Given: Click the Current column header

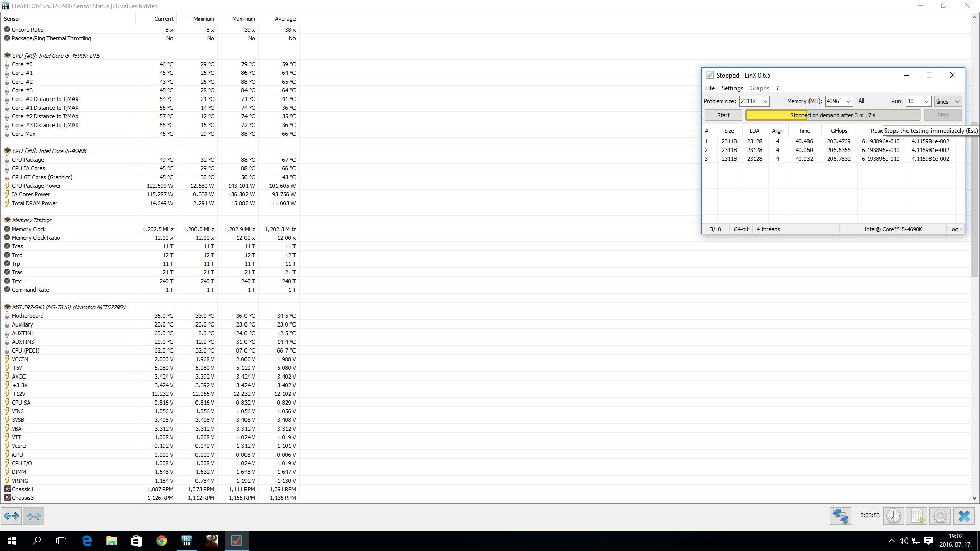Looking at the screenshot, I should (x=156, y=19).
